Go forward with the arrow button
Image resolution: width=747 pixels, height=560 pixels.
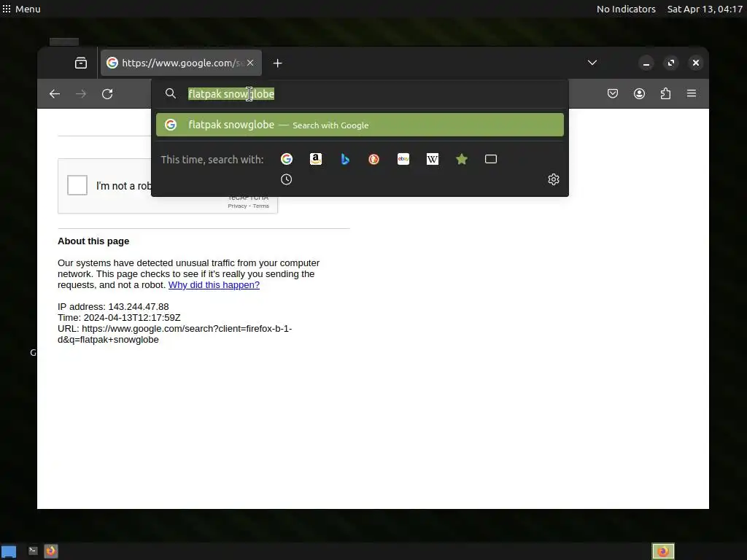pos(81,94)
